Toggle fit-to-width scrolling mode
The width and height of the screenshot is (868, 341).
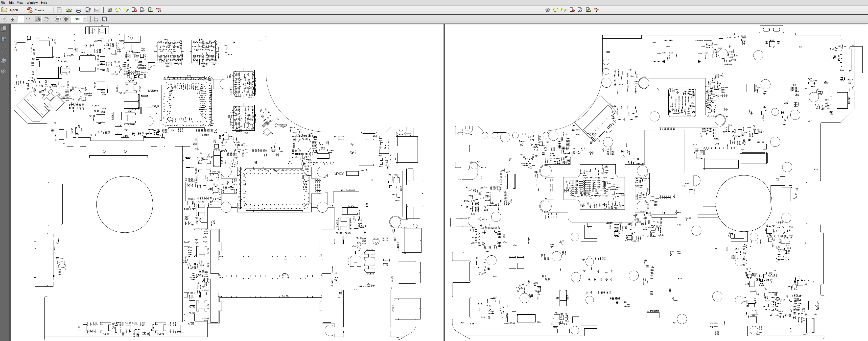(96, 19)
